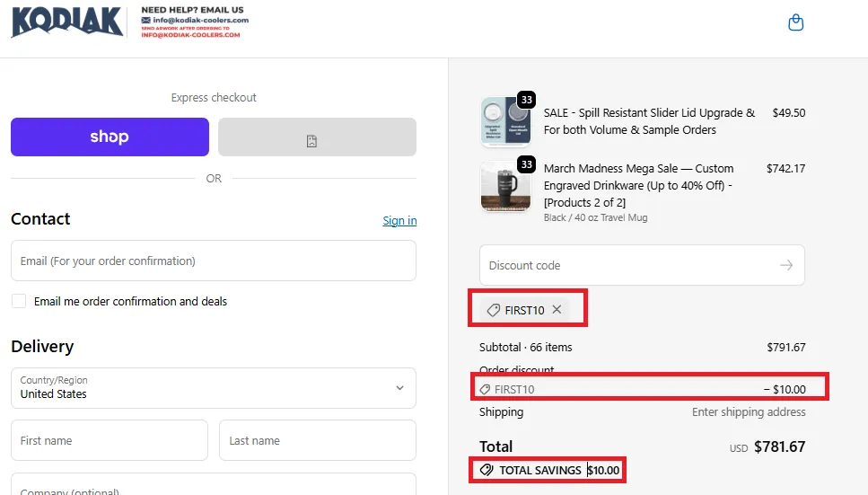The height and width of the screenshot is (495, 868).
Task: Click the FIRST10 tag icon in order discount
Action: click(x=486, y=390)
